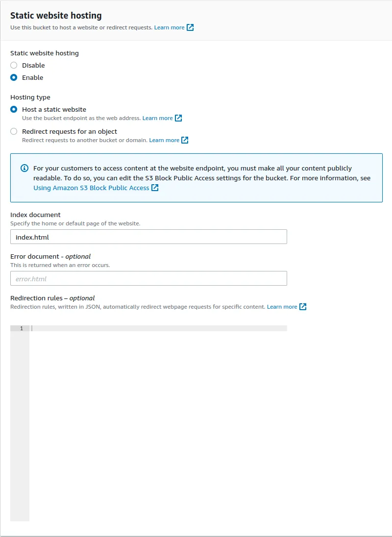The height and width of the screenshot is (537, 392).
Task: Click the external link icon in the Block Public Access link
Action: 154,188
